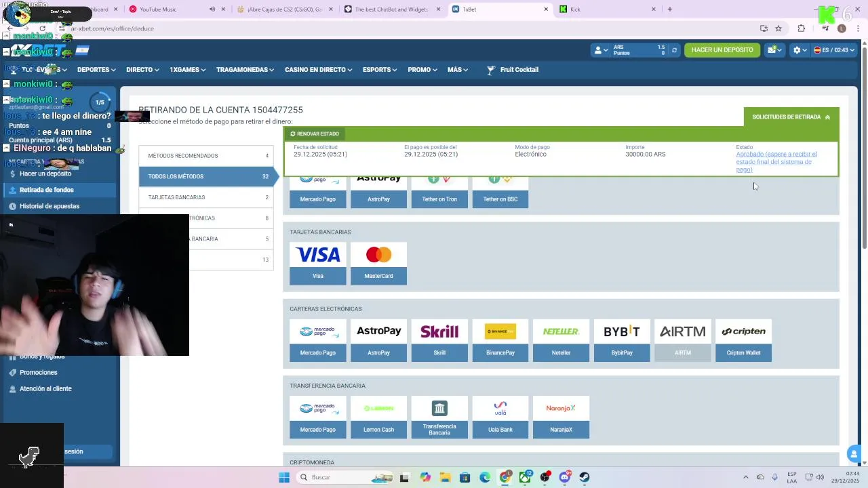Image resolution: width=868 pixels, height=488 pixels.
Task: Choose Neteller wallet
Action: tap(561, 340)
